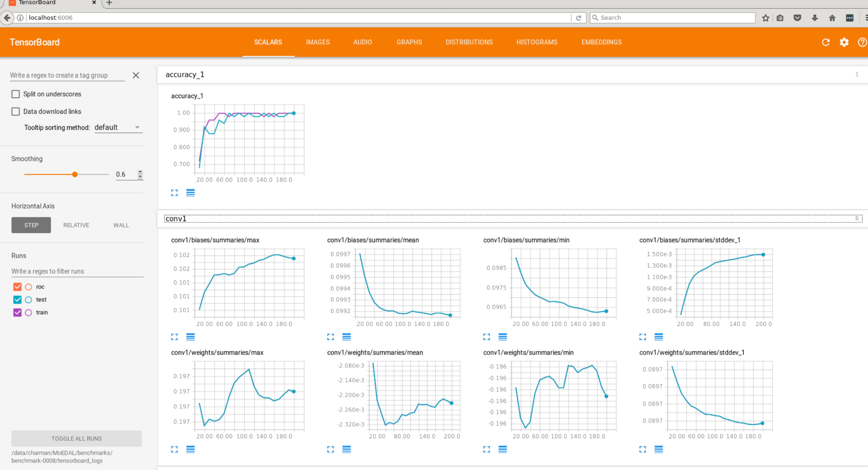Click the TensorBoard reload data icon
Viewport: 868px width, 470px height.
click(x=826, y=42)
